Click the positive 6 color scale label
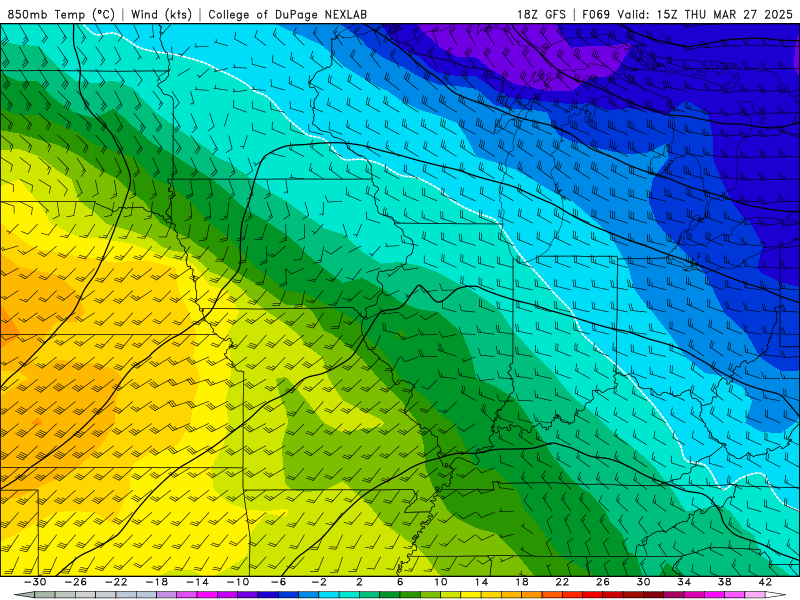Screen dimensions: 800x600 click(400, 582)
